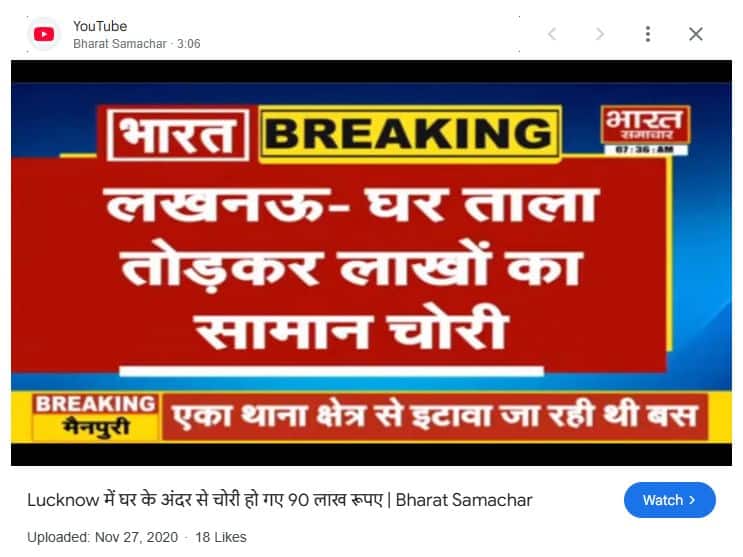Click the 18 Likes label
The height and width of the screenshot is (557, 743).
pos(221,537)
